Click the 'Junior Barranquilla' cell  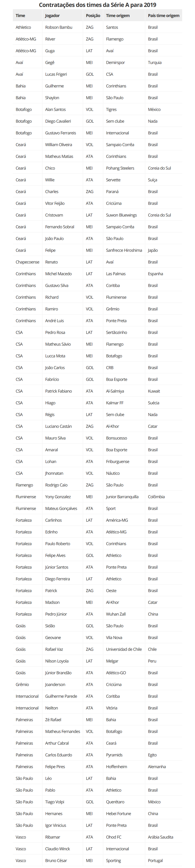point(122,497)
